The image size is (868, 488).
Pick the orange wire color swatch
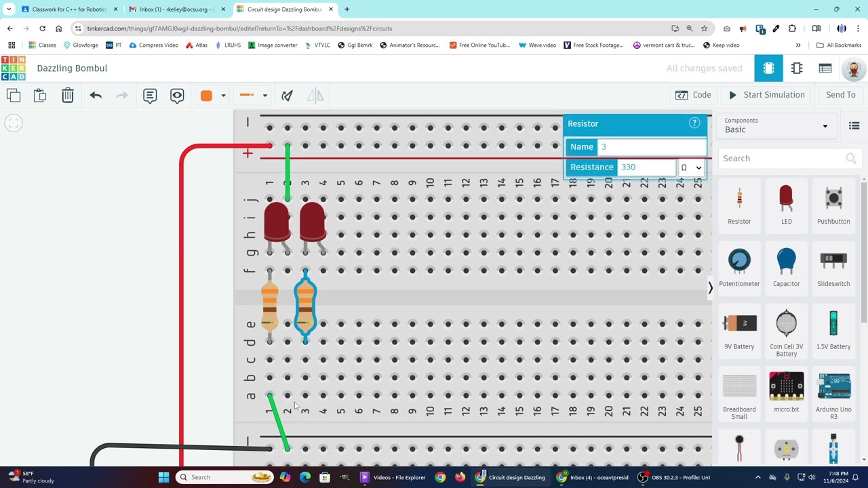point(207,96)
